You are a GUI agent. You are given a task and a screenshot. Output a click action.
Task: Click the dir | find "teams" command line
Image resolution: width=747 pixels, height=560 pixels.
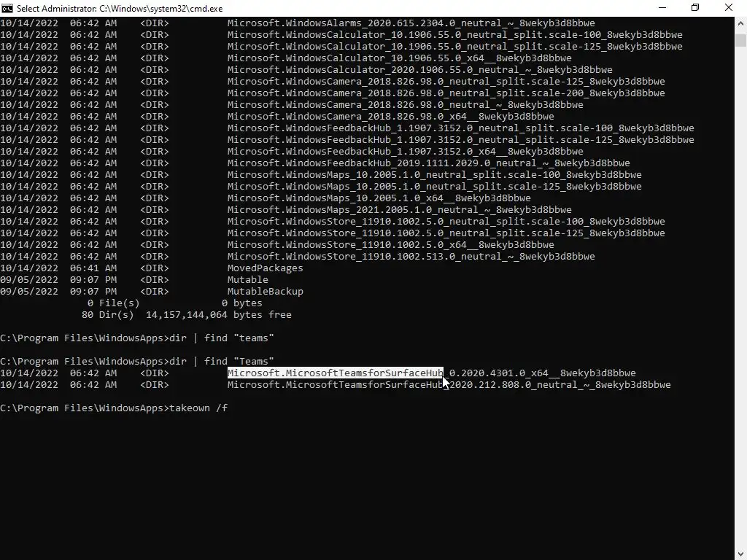pos(137,338)
